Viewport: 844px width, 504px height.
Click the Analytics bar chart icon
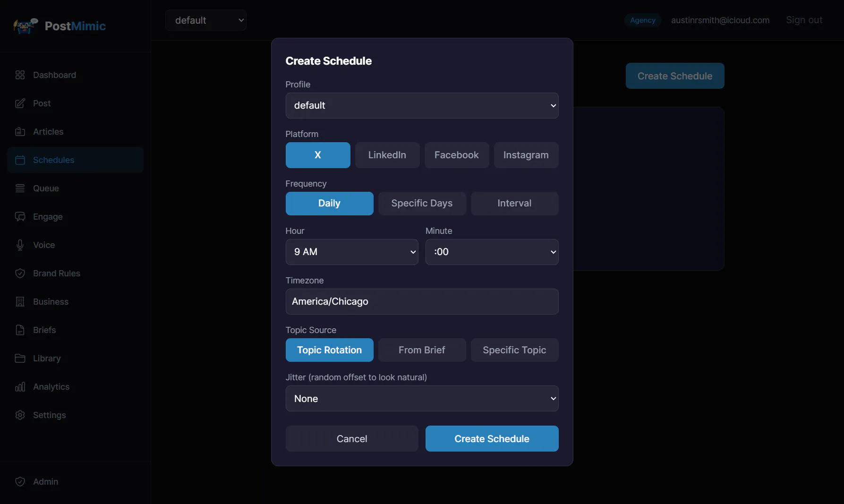[x=20, y=387]
